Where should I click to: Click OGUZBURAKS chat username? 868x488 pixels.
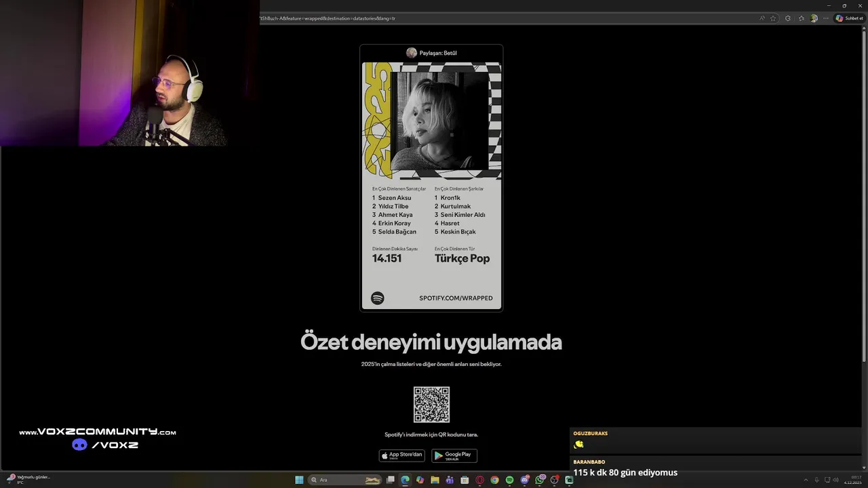point(591,433)
